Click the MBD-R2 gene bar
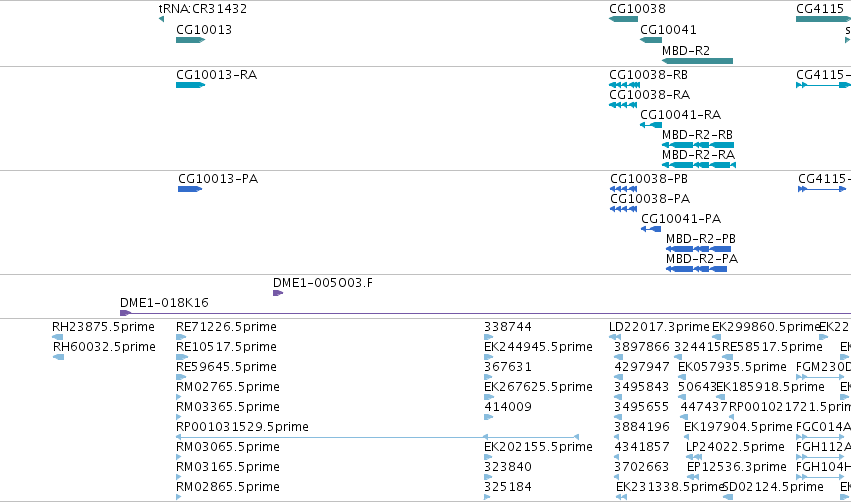Viewport: 851px width, 502px height. [697, 61]
